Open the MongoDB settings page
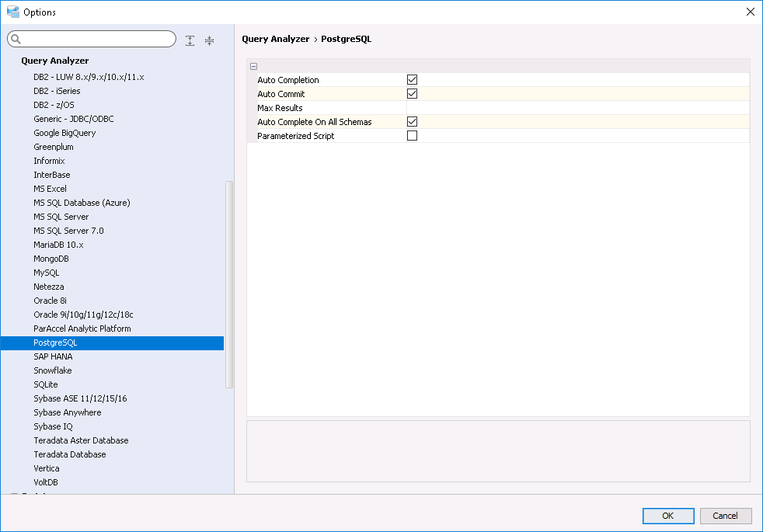763x532 pixels. click(x=51, y=259)
